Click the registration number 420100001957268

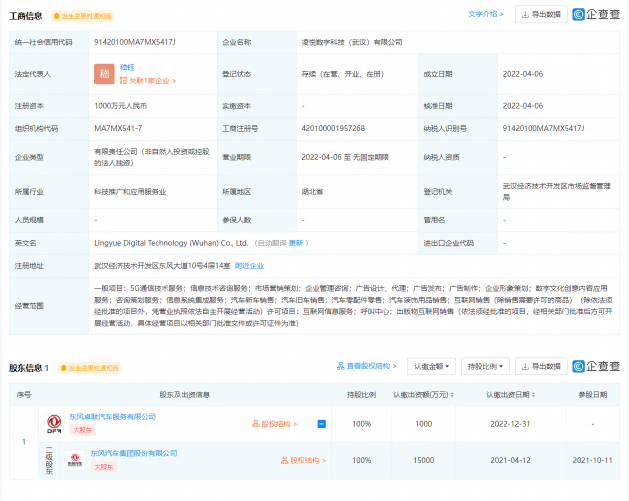(x=333, y=128)
